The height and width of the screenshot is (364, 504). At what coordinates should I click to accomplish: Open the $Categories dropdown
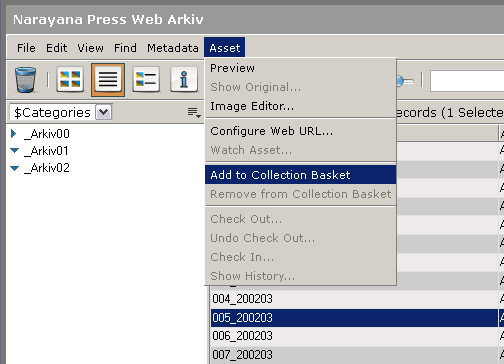click(103, 112)
